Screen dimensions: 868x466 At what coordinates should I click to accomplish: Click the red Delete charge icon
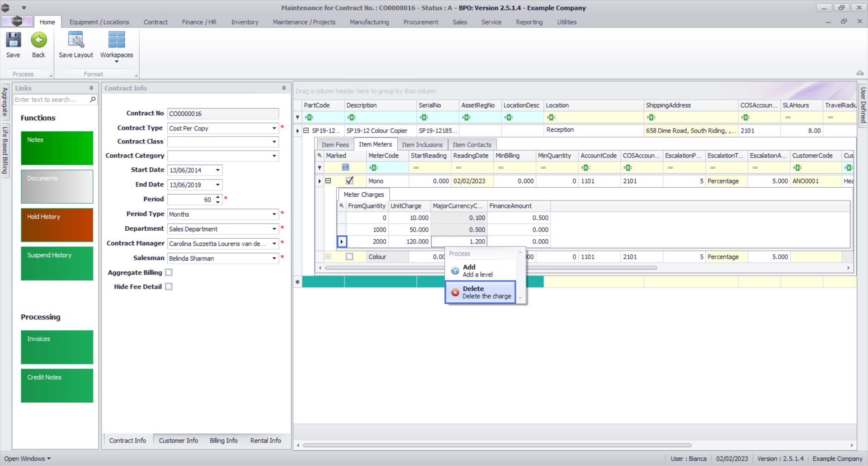click(x=455, y=292)
